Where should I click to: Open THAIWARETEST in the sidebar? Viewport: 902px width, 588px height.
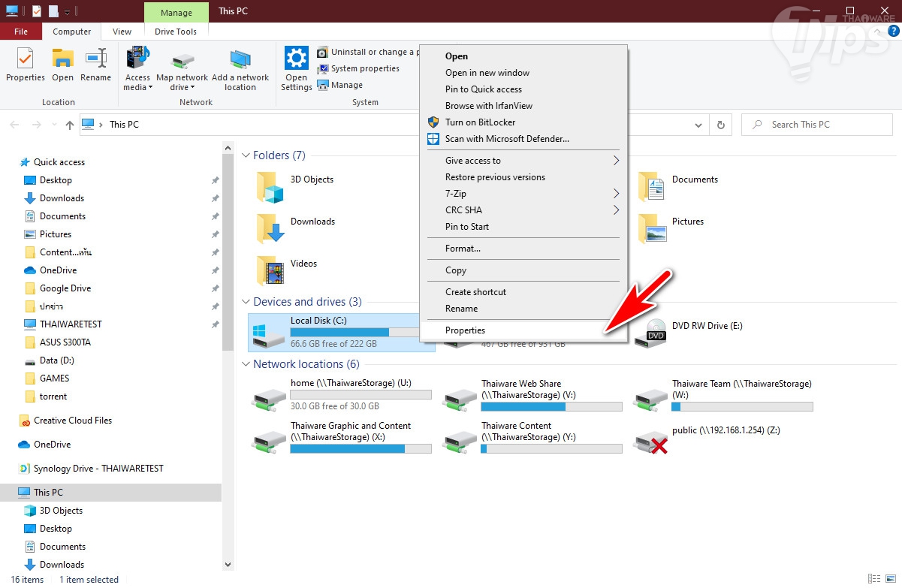[62, 324]
